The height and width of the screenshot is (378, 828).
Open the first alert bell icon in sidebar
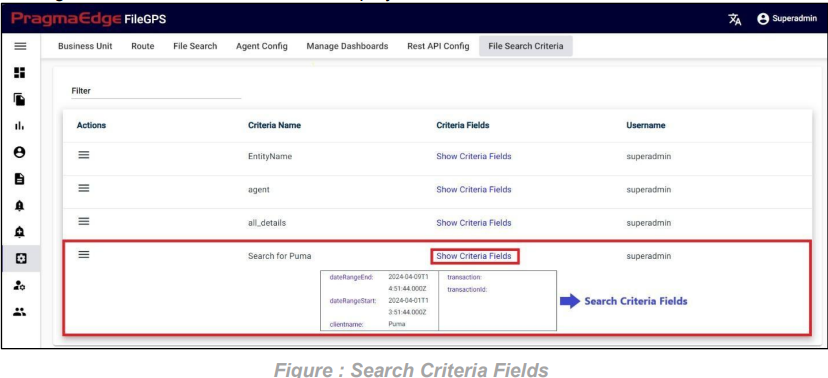tap(20, 205)
